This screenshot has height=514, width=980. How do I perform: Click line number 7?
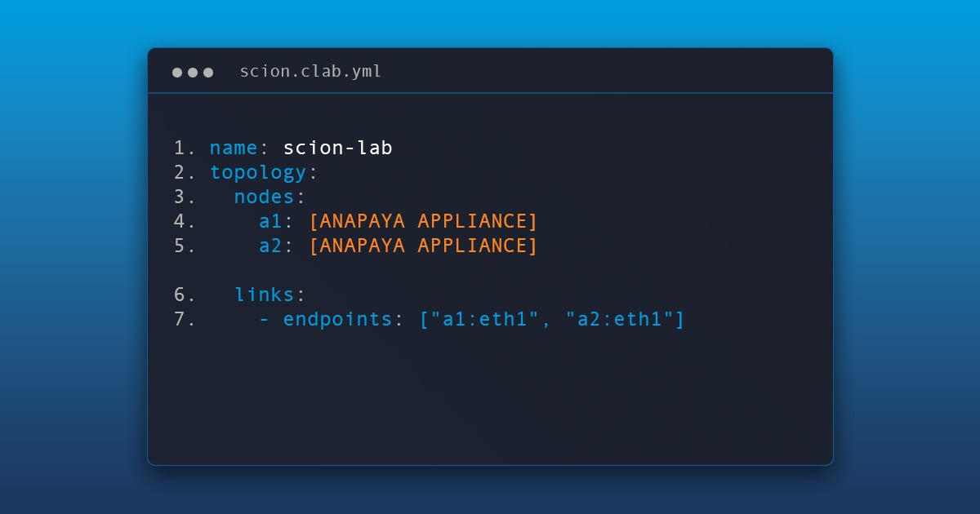click(185, 320)
